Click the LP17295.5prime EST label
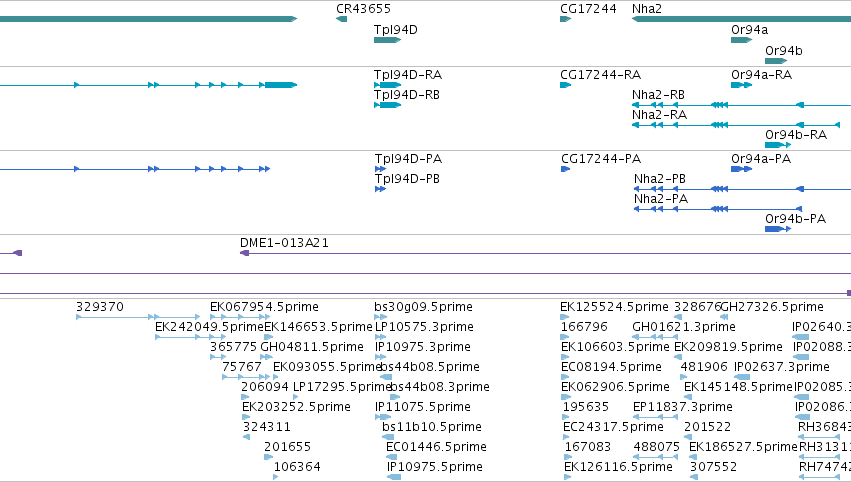 (342, 388)
